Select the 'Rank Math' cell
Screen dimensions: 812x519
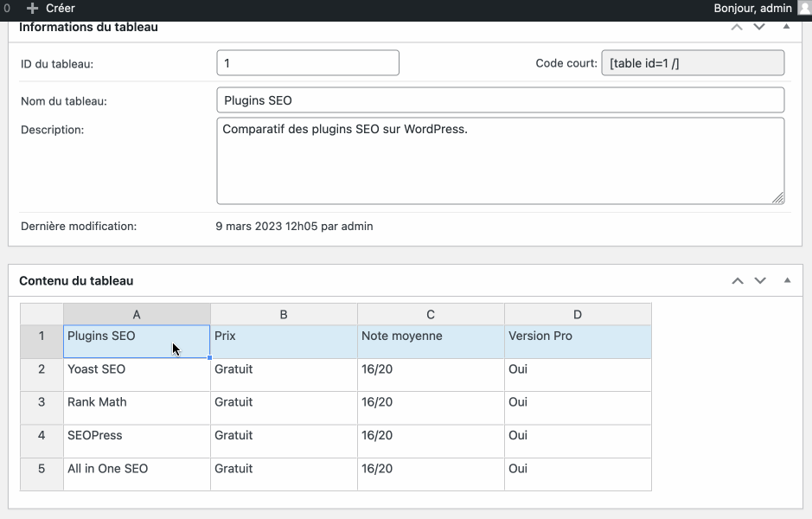pyautogui.click(x=137, y=407)
